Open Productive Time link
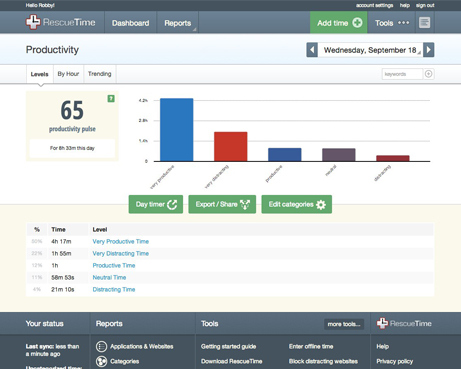Viewport: 461px width, 369px height. [114, 265]
